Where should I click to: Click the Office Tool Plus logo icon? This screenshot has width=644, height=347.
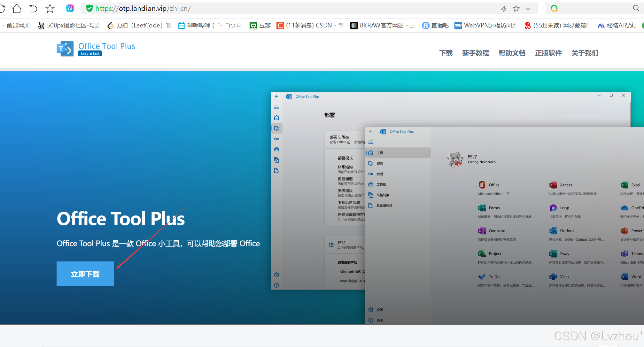(x=65, y=49)
